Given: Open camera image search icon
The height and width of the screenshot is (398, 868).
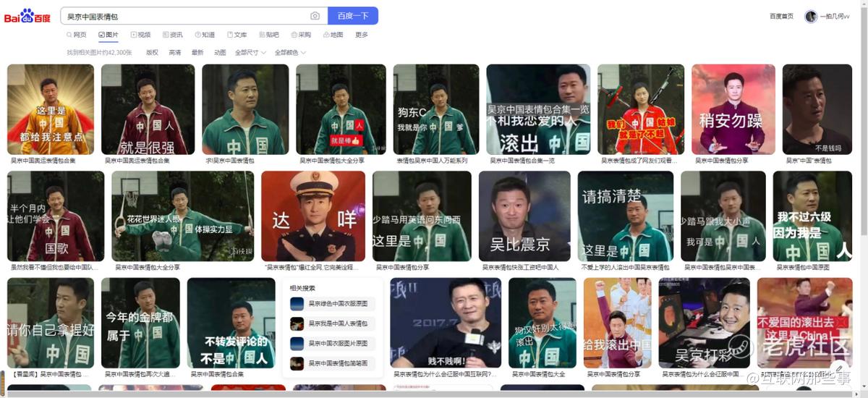Looking at the screenshot, I should (315, 16).
